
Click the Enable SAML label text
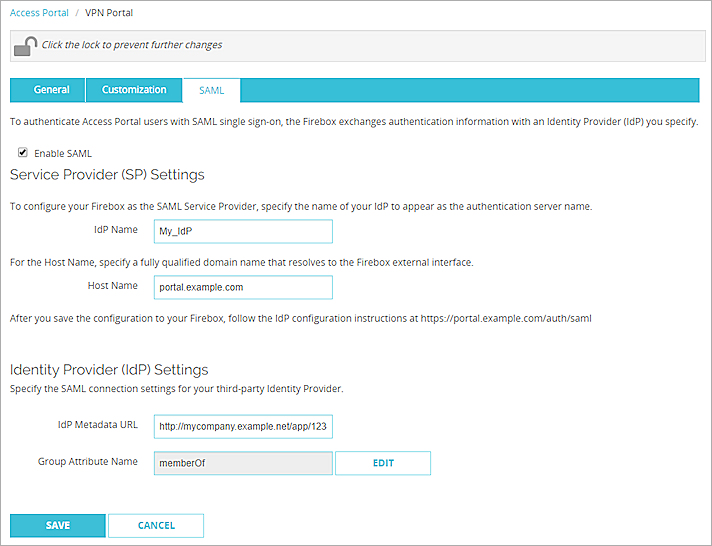[63, 153]
